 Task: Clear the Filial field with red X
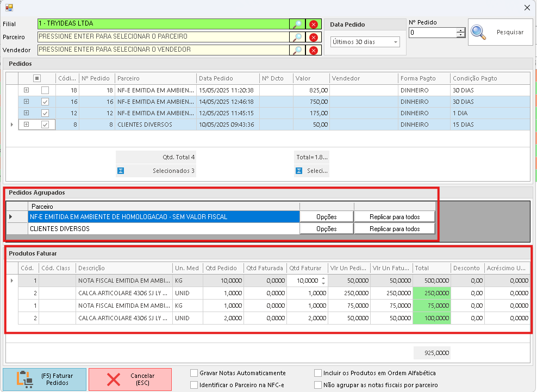(314, 24)
